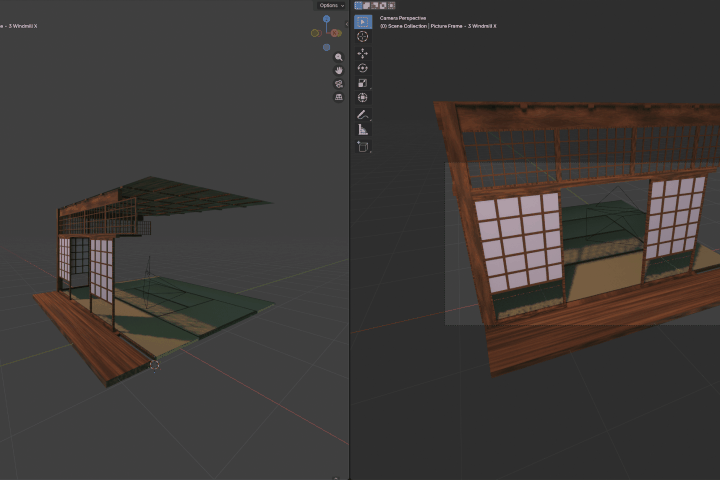Select the Annotate pencil tool

pos(363,115)
